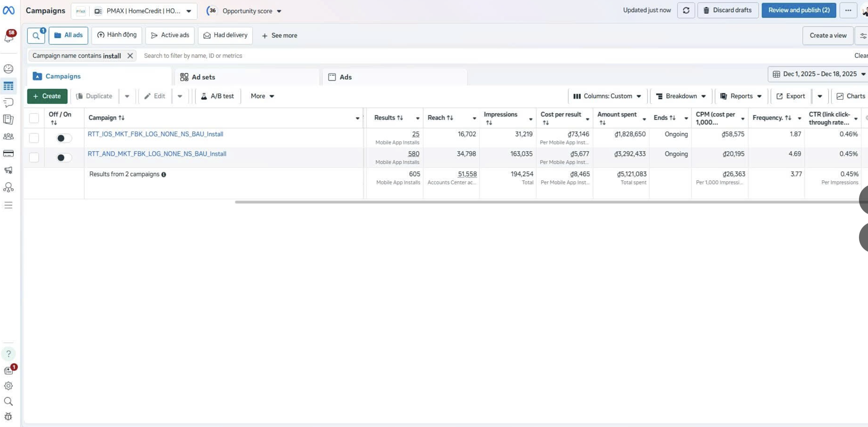Switch to the Ad sets tab
Image resolution: width=868 pixels, height=427 pixels.
203,77
